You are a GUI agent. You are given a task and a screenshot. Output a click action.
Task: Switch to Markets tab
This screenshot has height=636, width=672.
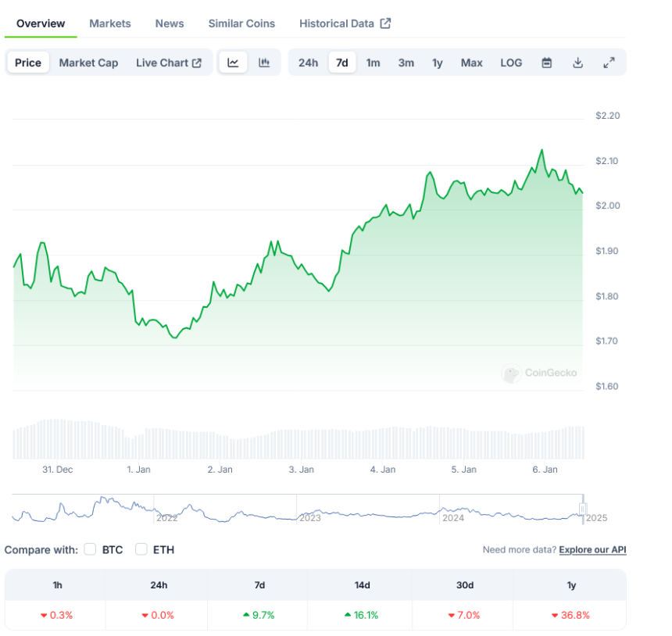pos(110,23)
